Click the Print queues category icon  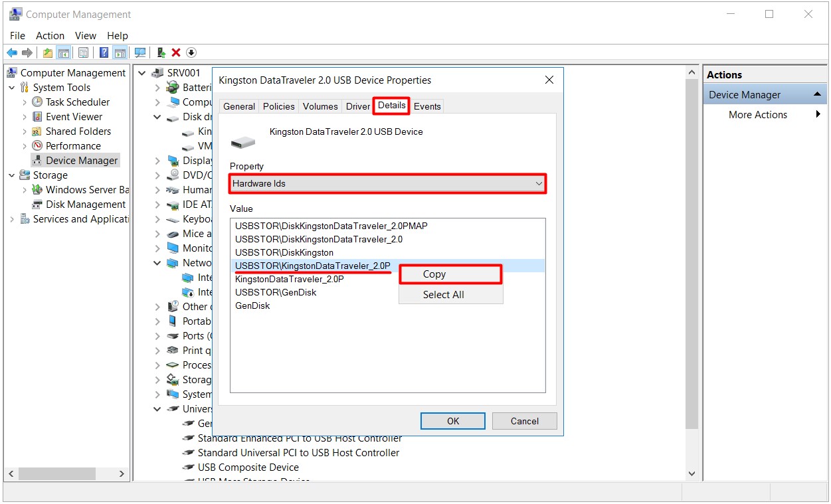(x=173, y=351)
